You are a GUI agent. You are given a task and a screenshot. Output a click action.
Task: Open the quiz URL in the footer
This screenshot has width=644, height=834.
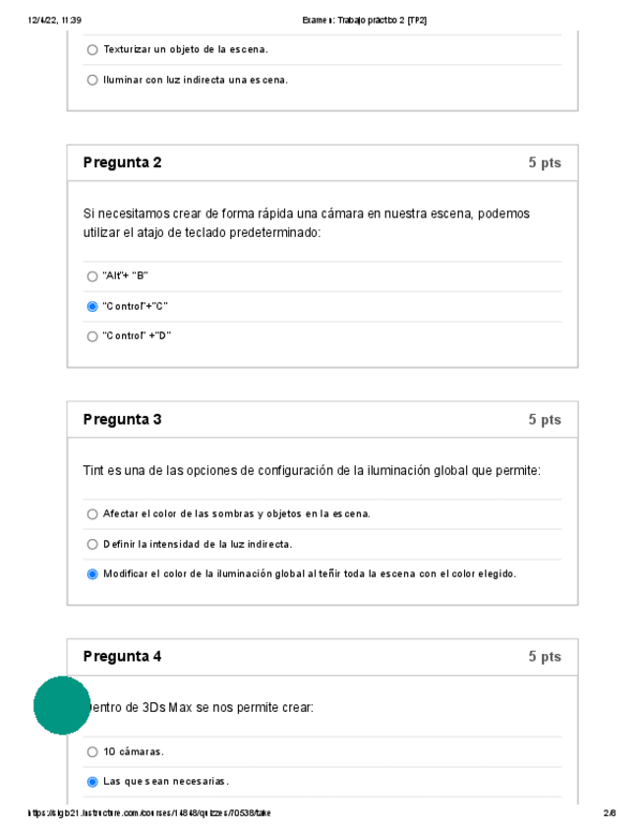150,813
